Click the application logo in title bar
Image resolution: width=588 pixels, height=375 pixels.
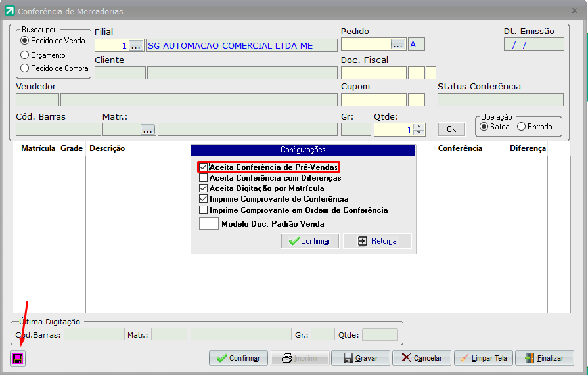(x=10, y=11)
